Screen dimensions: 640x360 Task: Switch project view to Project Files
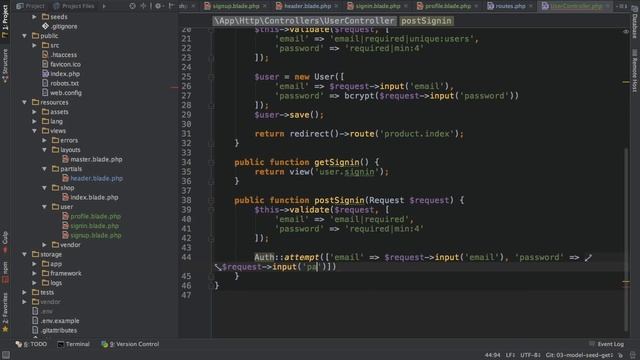[74, 6]
